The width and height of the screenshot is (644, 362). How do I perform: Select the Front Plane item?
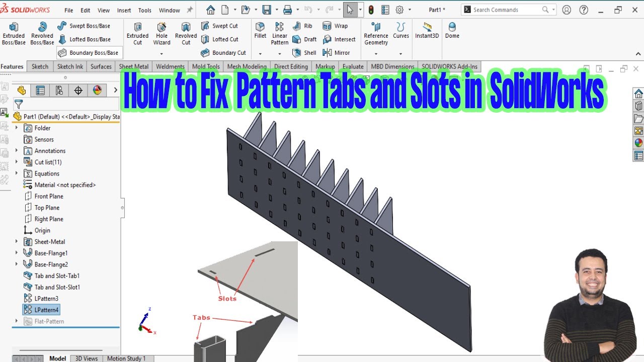point(44,196)
